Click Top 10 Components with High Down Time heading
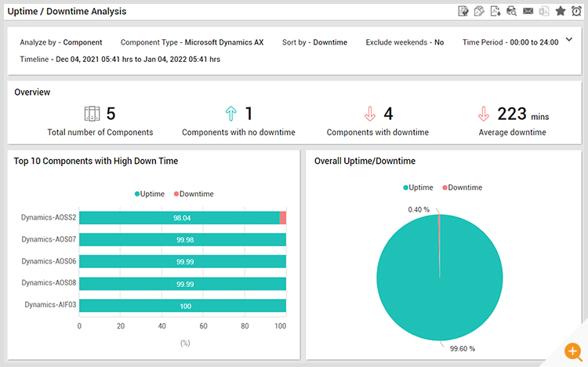Viewport: 588px width, 367px height. point(96,161)
